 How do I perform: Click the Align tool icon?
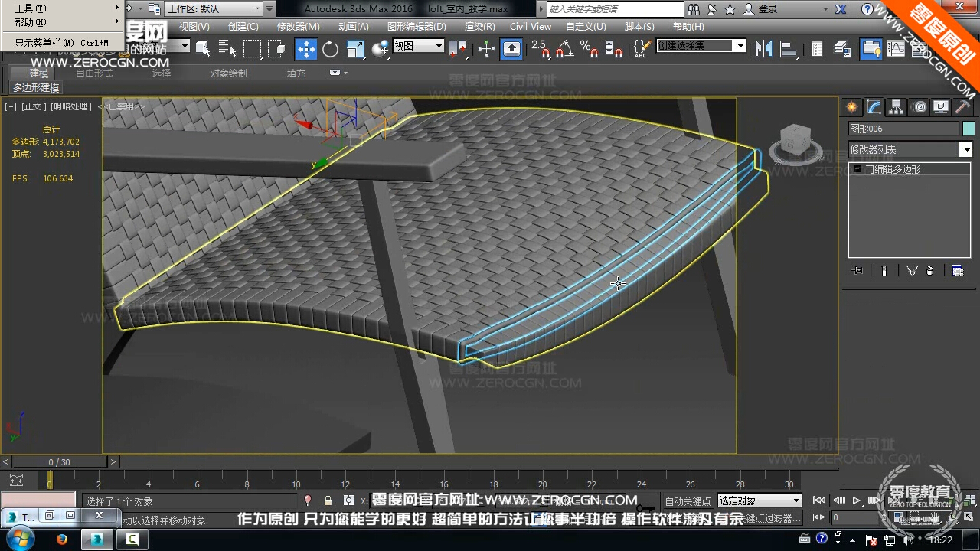click(x=789, y=49)
